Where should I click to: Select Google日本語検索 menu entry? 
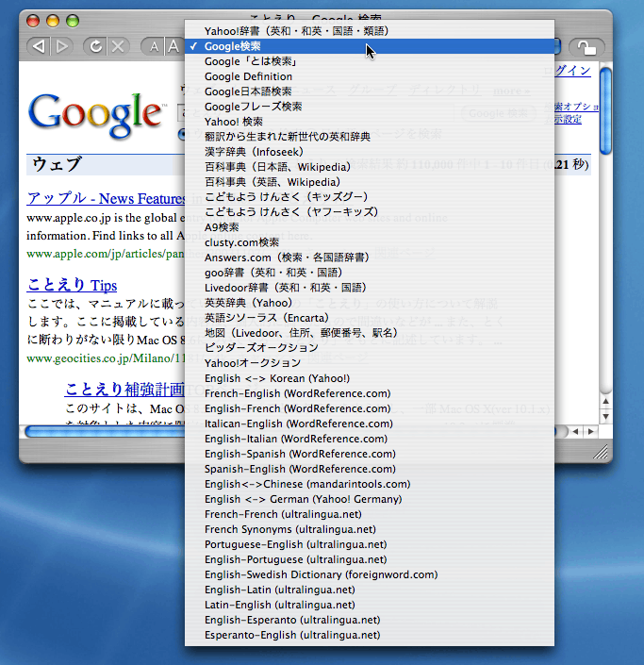[x=370, y=91]
